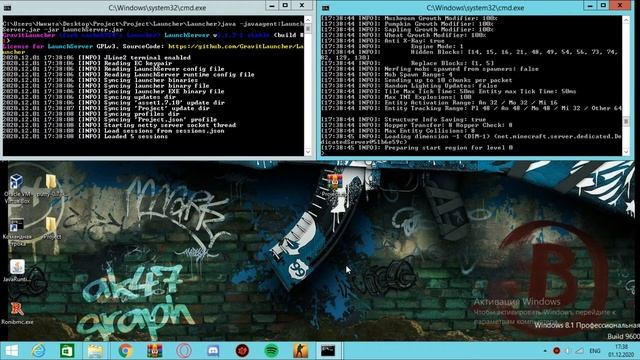Click scroll-up arrow in right cmd window
This screenshot has width=640, height=360.
tap(626, 19)
